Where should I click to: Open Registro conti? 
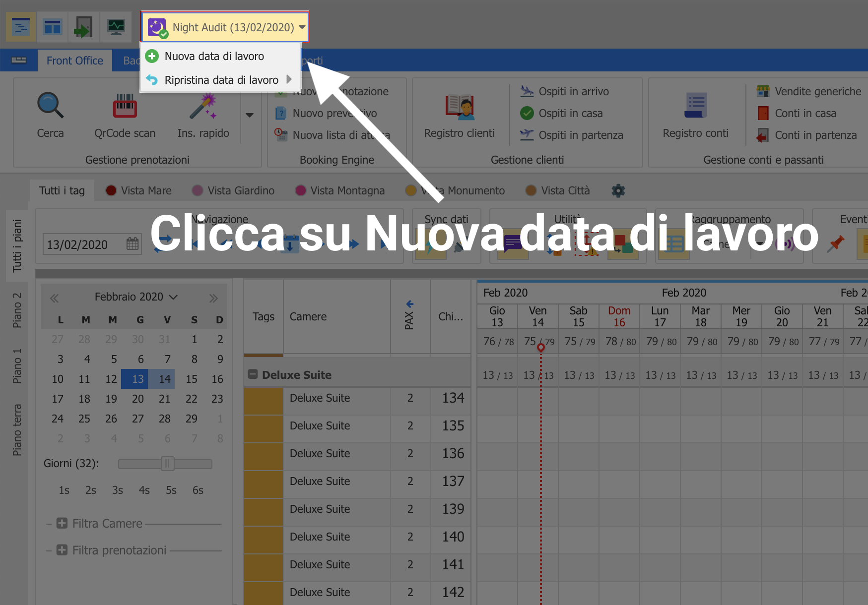coord(695,116)
